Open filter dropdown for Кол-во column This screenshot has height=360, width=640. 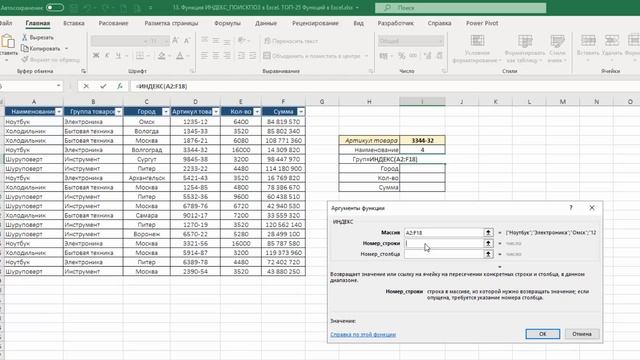tap(257, 112)
